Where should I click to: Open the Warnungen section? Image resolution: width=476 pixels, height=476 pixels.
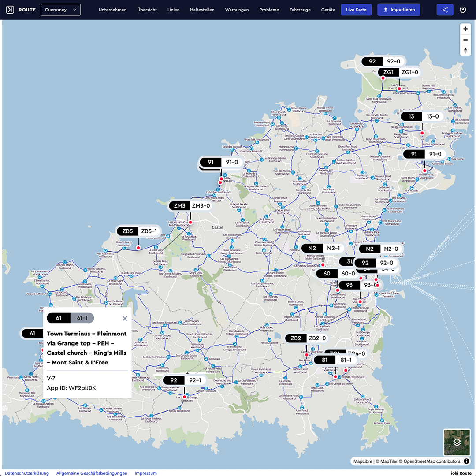(x=237, y=10)
